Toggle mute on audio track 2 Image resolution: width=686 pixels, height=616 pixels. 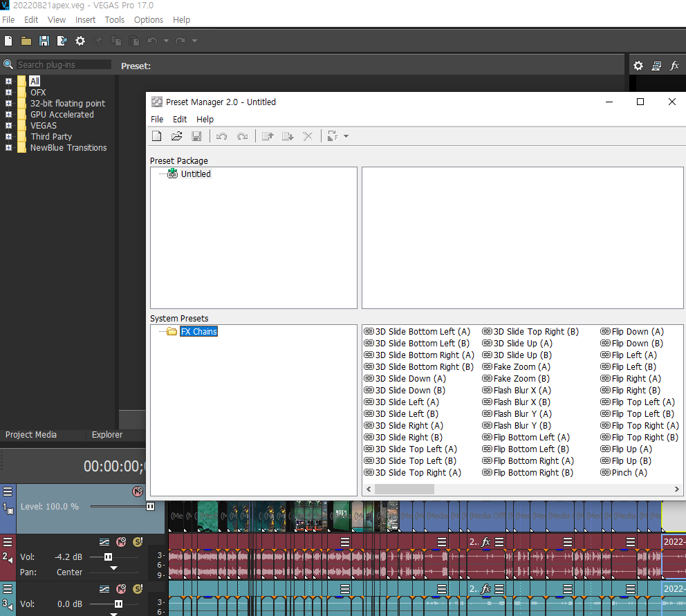pos(121,542)
